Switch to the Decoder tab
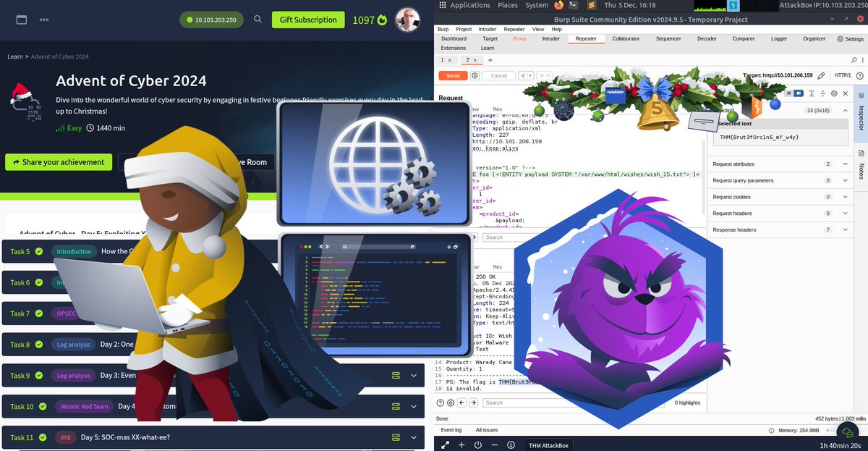The image size is (868, 451). coord(707,39)
